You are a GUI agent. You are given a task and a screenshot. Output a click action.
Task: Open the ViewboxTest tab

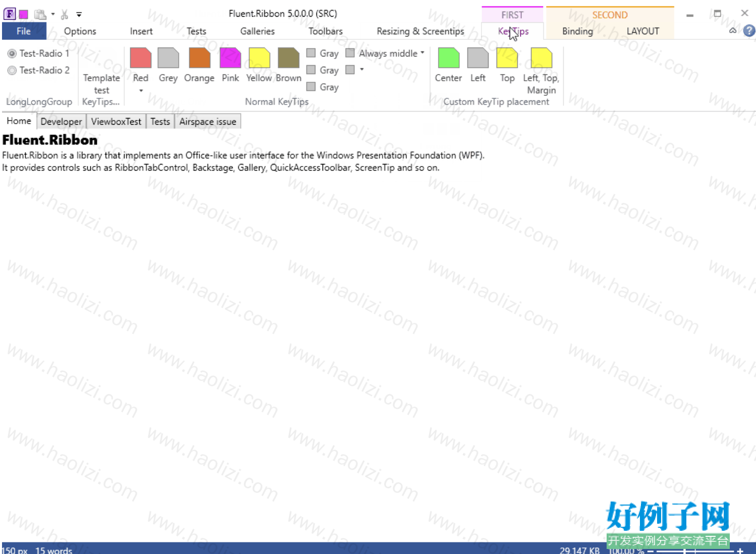click(116, 122)
